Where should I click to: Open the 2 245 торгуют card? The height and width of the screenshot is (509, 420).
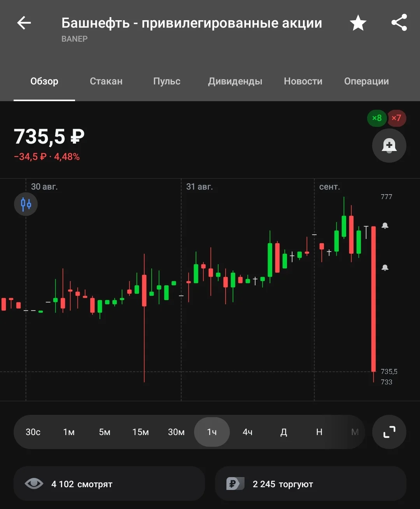coord(311,484)
